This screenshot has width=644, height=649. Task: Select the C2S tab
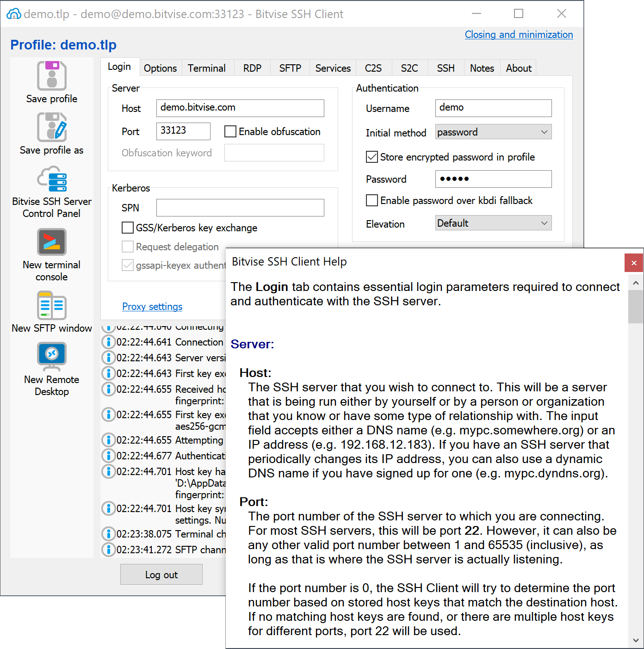(x=373, y=68)
